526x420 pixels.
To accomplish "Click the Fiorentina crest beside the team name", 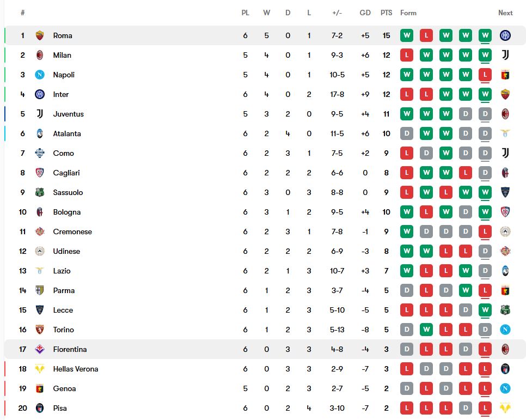I will tap(39, 349).
